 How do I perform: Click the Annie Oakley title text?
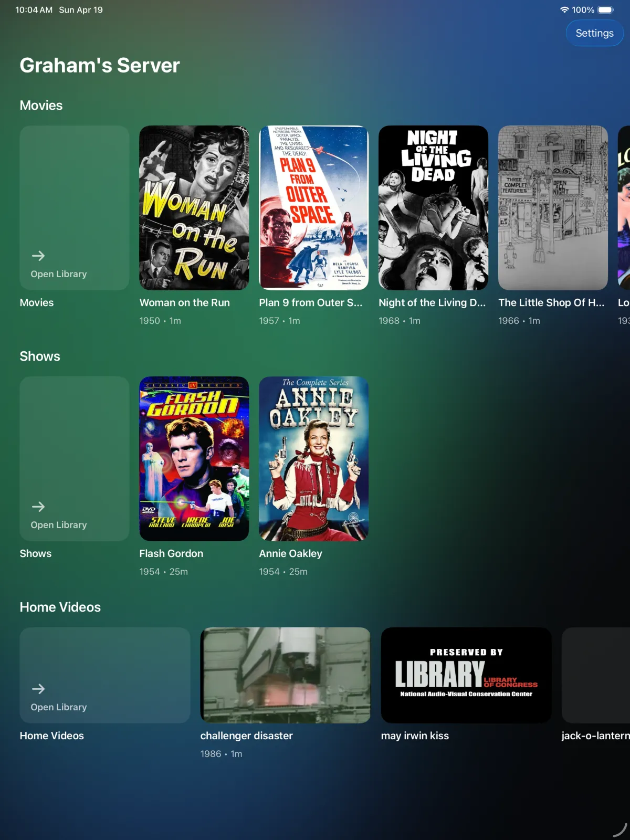point(291,554)
